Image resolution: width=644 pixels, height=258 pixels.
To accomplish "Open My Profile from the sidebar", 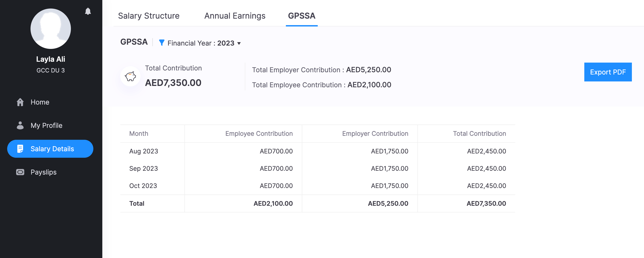I will pos(46,125).
